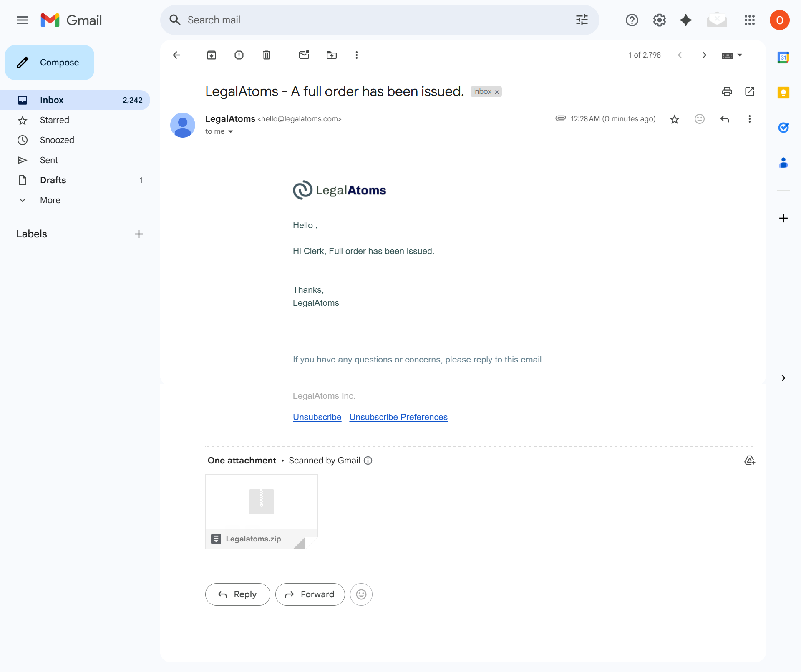Open Google Contacts side panel
Screen dimensions: 801x672
783,163
